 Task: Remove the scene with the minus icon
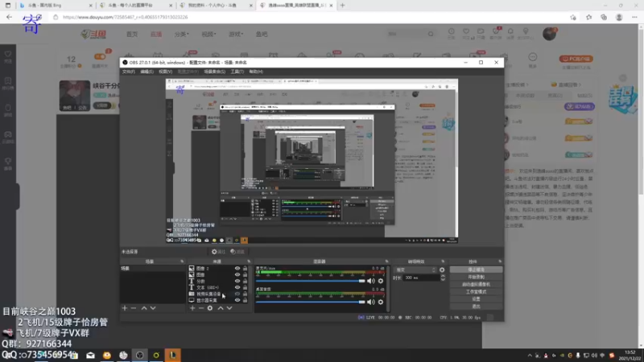point(134,308)
